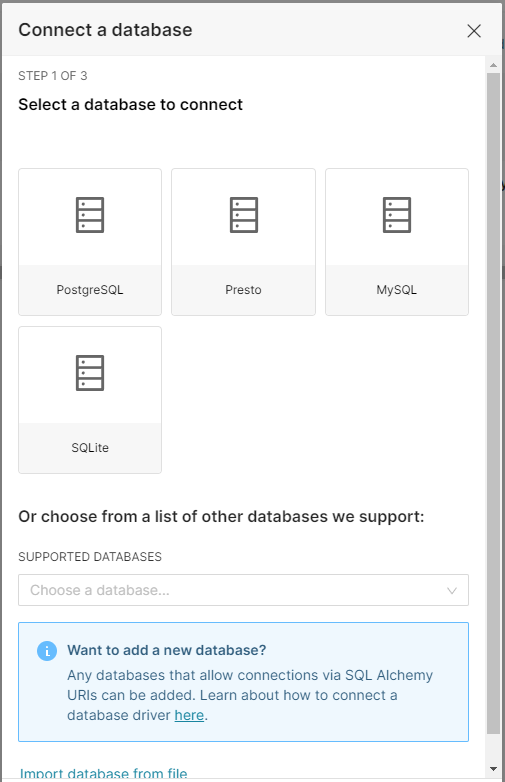
Task: Click the 'Want to add a new database?' heading
Action: click(167, 650)
